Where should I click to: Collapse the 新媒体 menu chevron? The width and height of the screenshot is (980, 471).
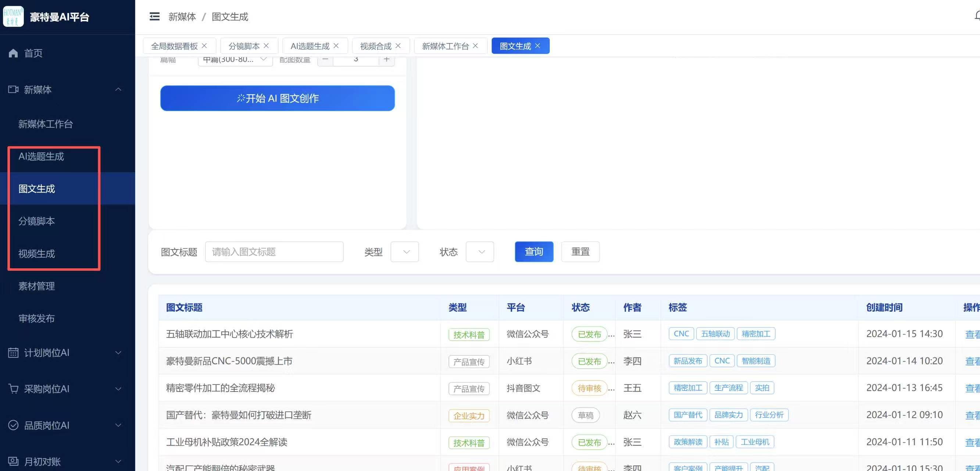click(118, 89)
